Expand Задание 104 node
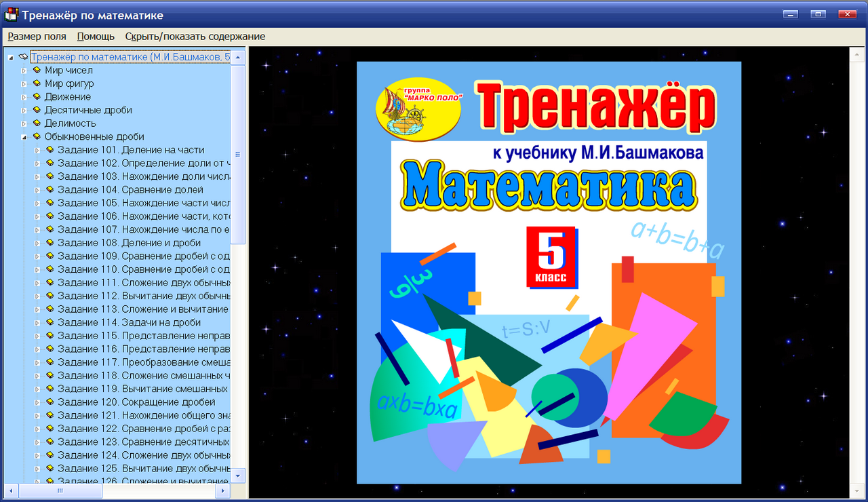This screenshot has height=502, width=868. coord(37,190)
